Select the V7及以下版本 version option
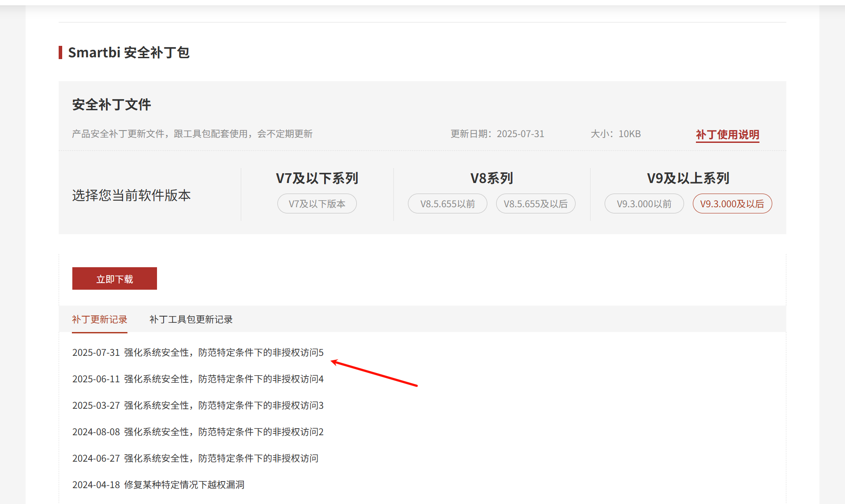The image size is (845, 504). point(317,204)
